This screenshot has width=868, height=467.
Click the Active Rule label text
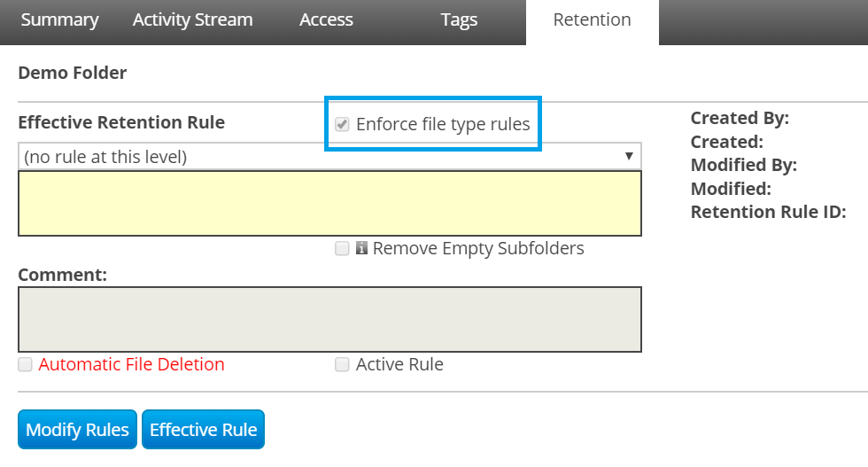pos(399,364)
